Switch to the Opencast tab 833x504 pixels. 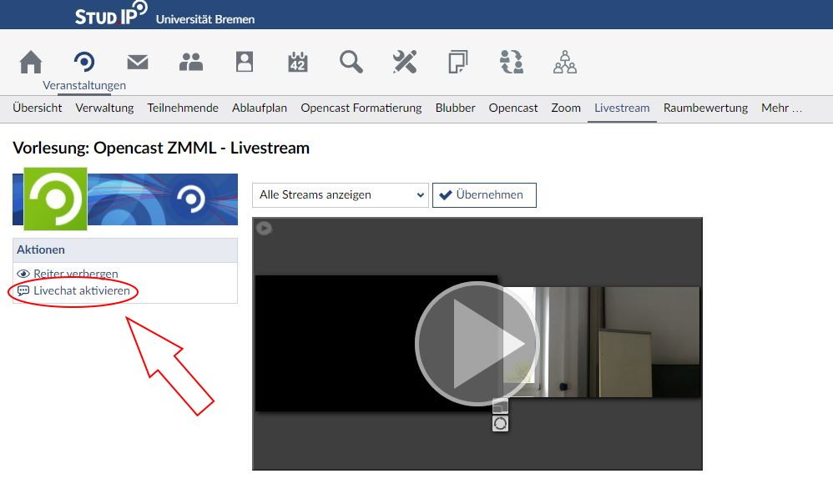pos(513,108)
